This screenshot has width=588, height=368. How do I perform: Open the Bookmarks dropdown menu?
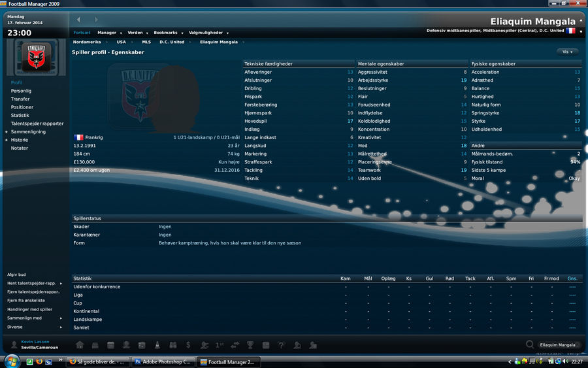(x=169, y=33)
